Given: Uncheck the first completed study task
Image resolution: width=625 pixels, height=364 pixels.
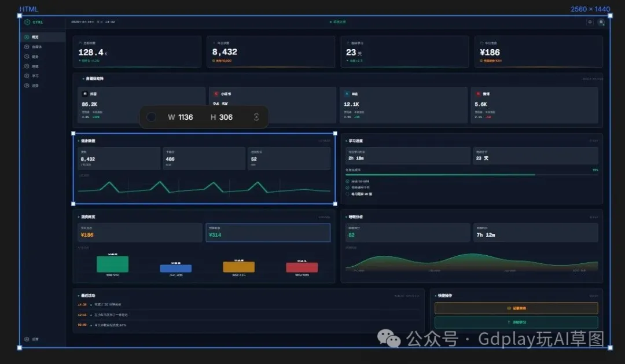Looking at the screenshot, I should (347, 181).
